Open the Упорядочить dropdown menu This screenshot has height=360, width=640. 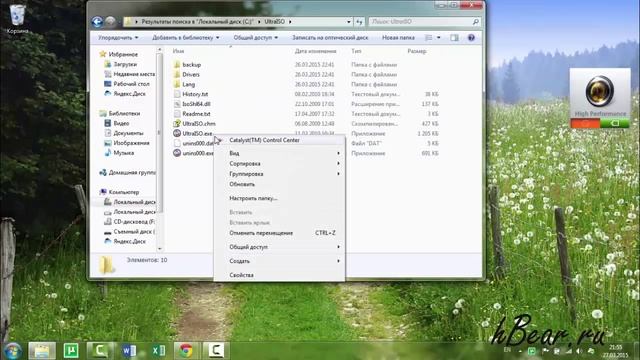118,38
